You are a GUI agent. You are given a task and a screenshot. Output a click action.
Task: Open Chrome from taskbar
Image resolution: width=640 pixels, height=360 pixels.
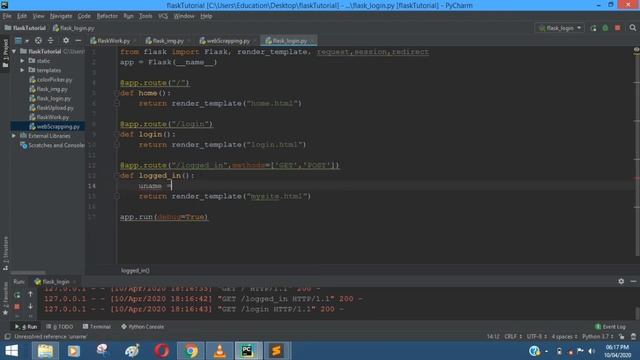tap(191, 351)
